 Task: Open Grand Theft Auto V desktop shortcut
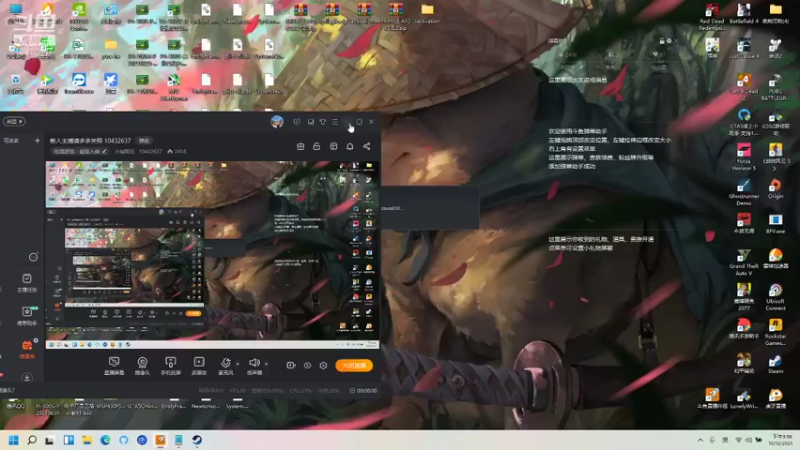point(743,262)
